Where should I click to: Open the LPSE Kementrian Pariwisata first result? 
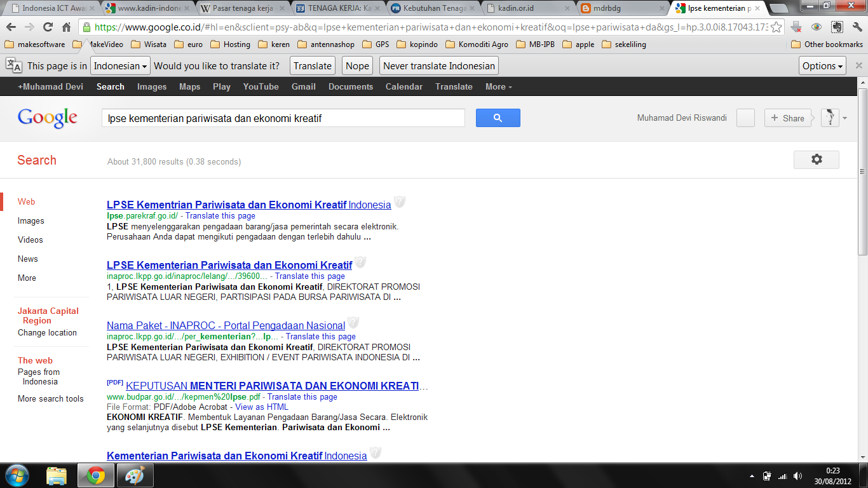pos(249,205)
